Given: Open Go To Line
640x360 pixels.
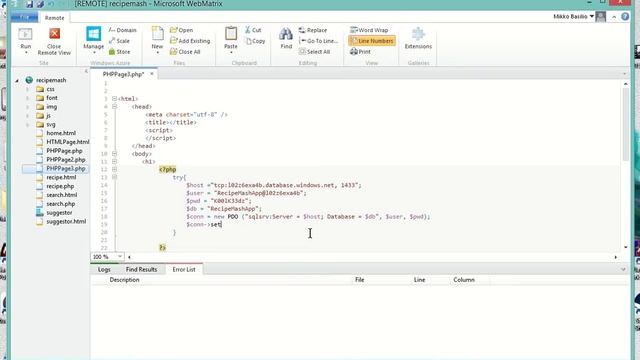Looking at the screenshot, I should coord(318,41).
